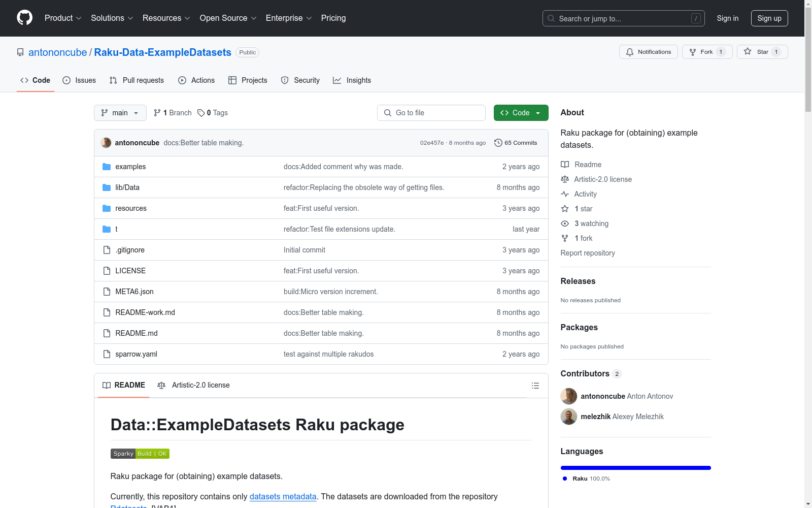The height and width of the screenshot is (508, 812).
Task: Click the eye icon beside watching
Action: coord(565,224)
